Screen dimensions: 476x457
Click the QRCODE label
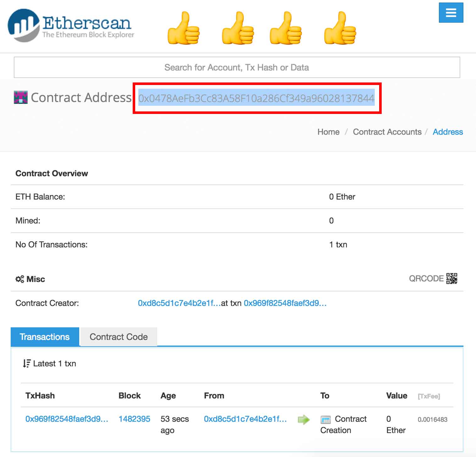click(426, 279)
